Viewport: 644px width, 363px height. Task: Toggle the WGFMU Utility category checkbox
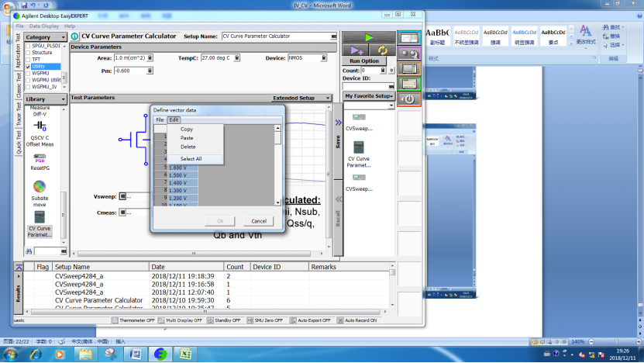[x=28, y=80]
